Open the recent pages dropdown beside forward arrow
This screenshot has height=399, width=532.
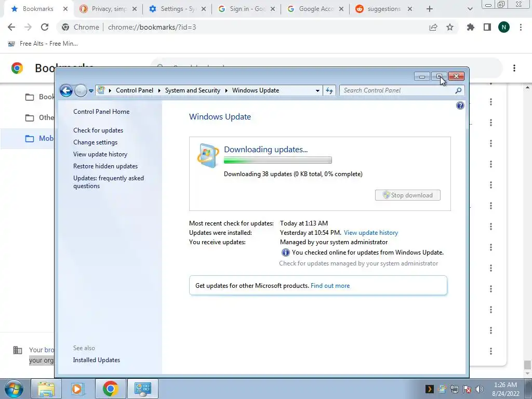point(91,91)
